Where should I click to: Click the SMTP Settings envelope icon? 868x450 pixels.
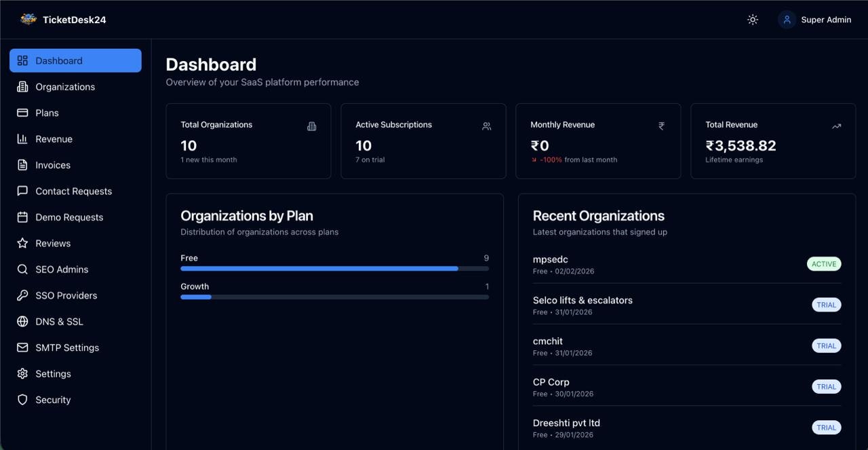point(22,348)
